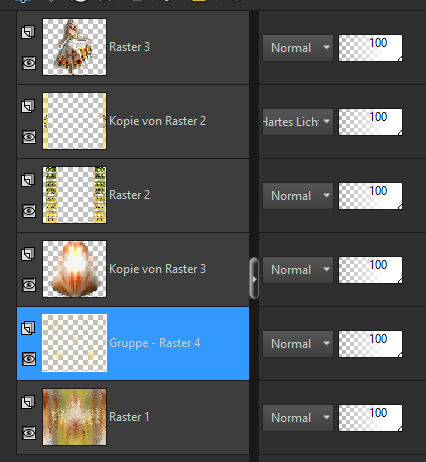Click layer type icon of Gruppe - Raster 4

pyautogui.click(x=28, y=328)
